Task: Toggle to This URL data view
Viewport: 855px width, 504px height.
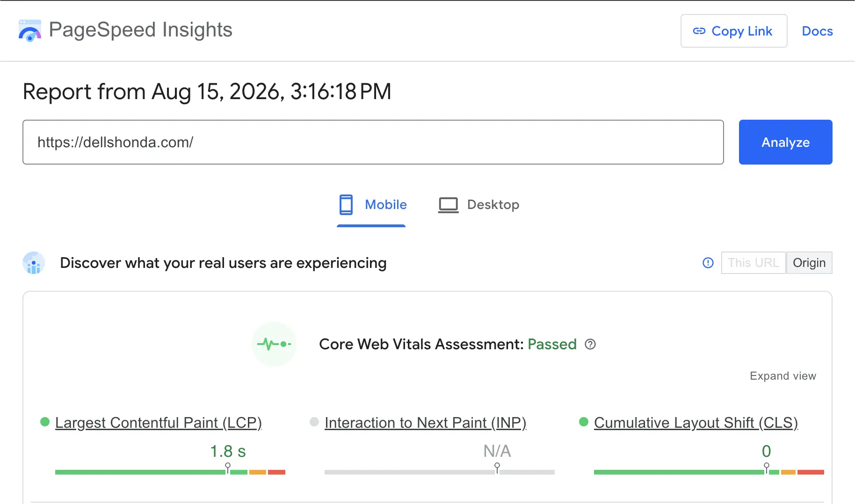Action: coord(754,263)
